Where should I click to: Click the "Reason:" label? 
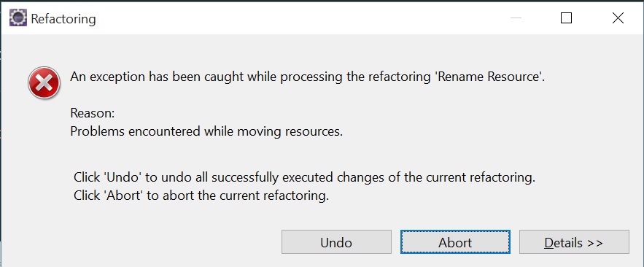93,113
